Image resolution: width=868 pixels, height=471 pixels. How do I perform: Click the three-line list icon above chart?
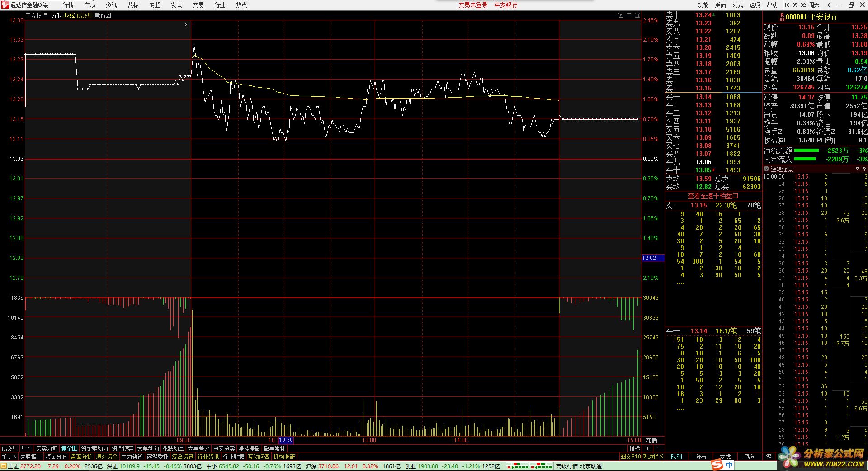[629, 15]
